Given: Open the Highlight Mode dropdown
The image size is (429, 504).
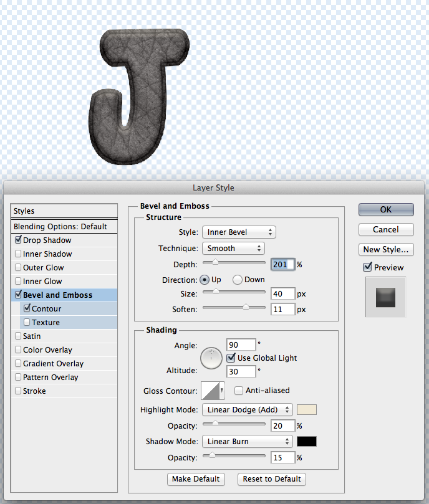Looking at the screenshot, I should click(247, 409).
